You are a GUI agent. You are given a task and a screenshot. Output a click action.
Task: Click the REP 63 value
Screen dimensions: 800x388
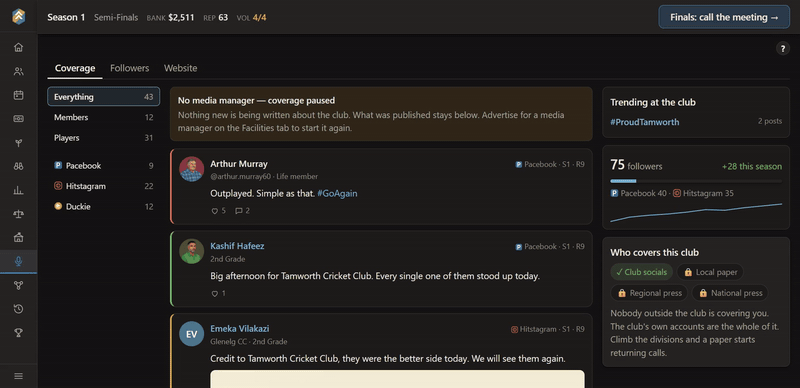pyautogui.click(x=223, y=17)
